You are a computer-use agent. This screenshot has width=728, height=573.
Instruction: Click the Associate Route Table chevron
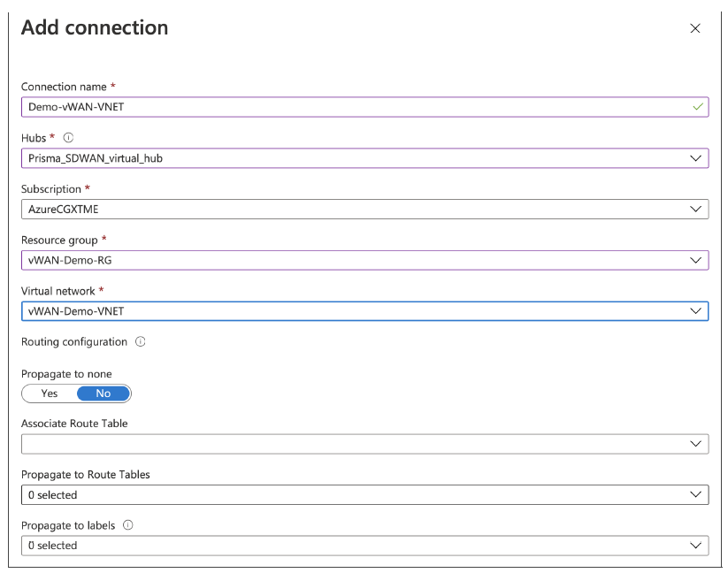696,444
